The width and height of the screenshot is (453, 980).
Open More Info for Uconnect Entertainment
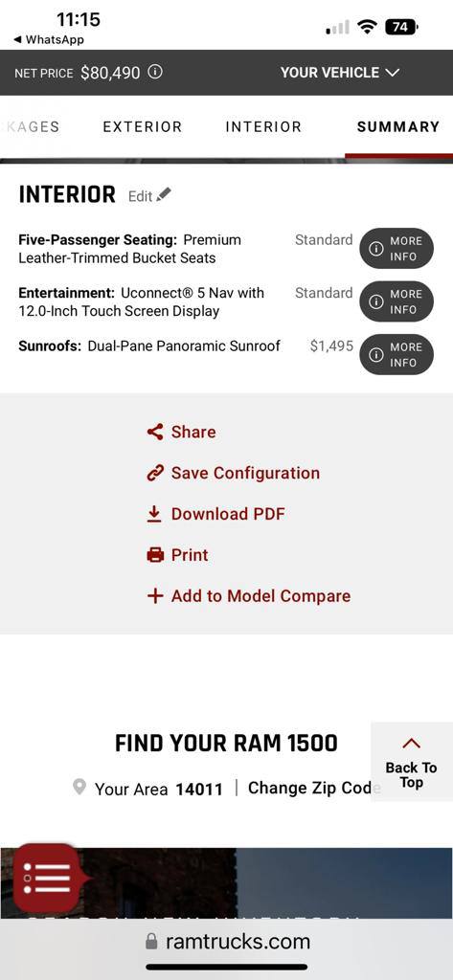[396, 301]
